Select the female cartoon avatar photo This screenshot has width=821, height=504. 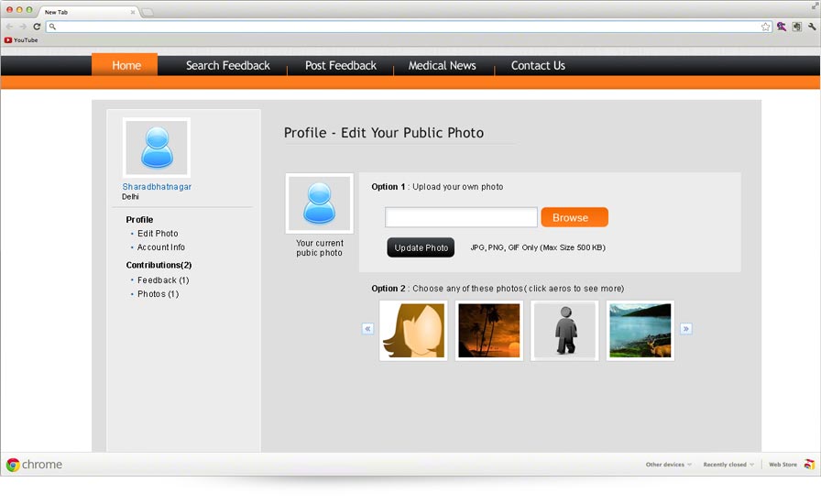(x=413, y=331)
